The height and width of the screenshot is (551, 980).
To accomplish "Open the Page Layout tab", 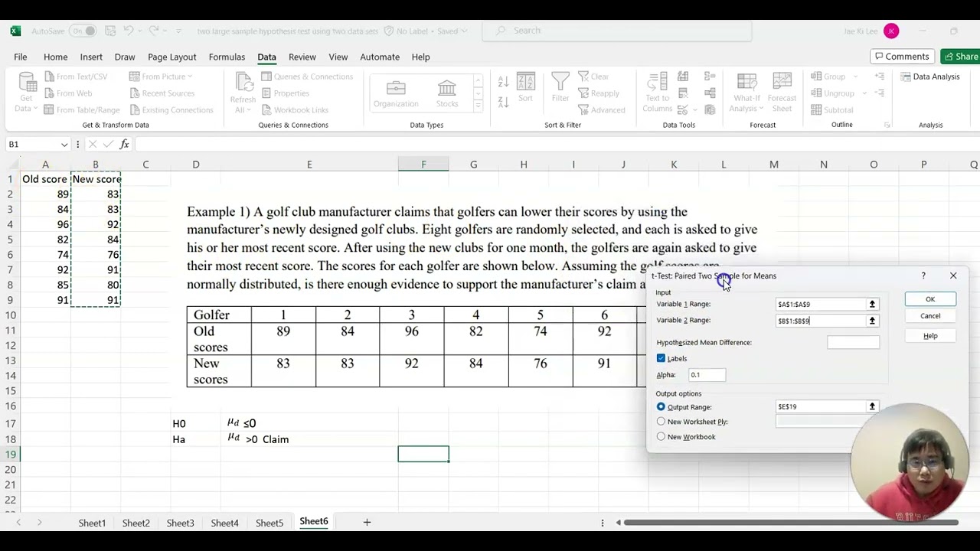I will point(171,57).
